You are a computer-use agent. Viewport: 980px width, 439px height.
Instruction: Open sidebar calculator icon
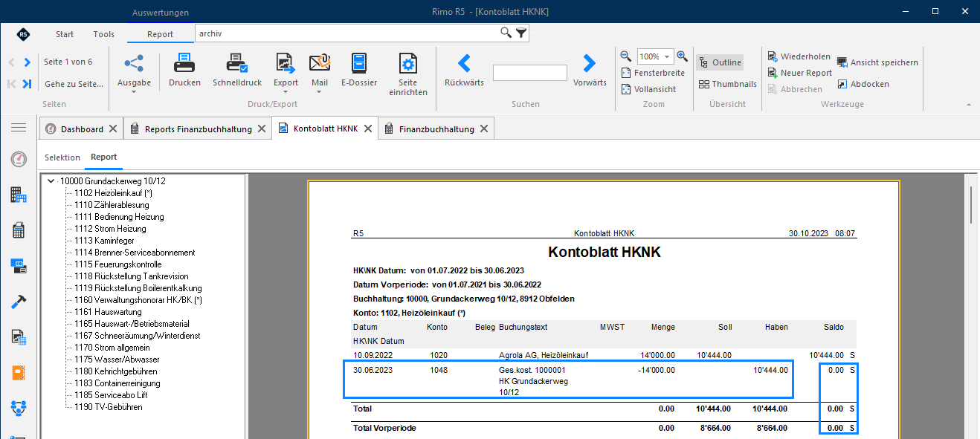19,230
